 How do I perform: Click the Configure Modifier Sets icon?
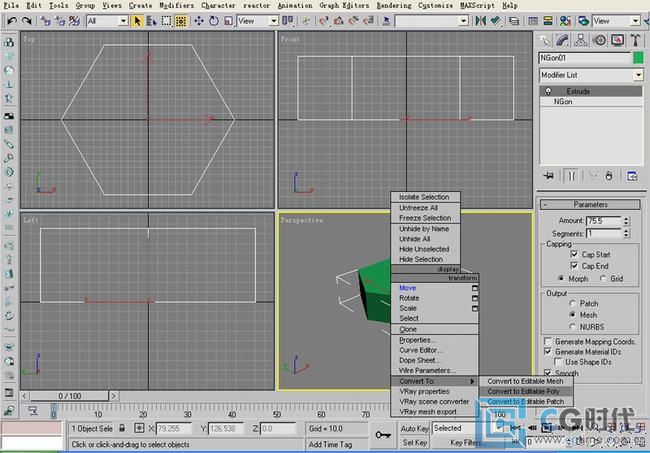(632, 176)
